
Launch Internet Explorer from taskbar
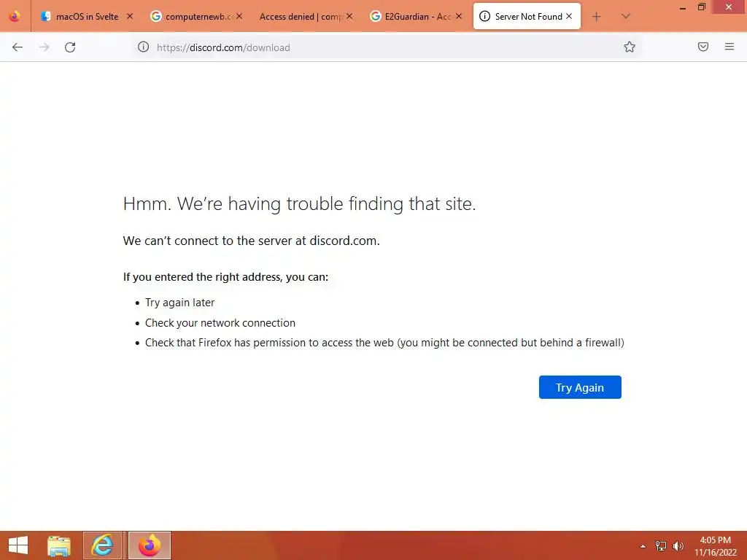point(102,545)
